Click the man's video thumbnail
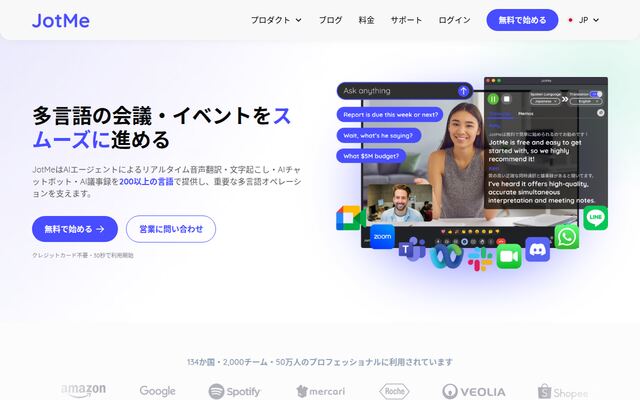The width and height of the screenshot is (640, 400). pyautogui.click(x=400, y=203)
